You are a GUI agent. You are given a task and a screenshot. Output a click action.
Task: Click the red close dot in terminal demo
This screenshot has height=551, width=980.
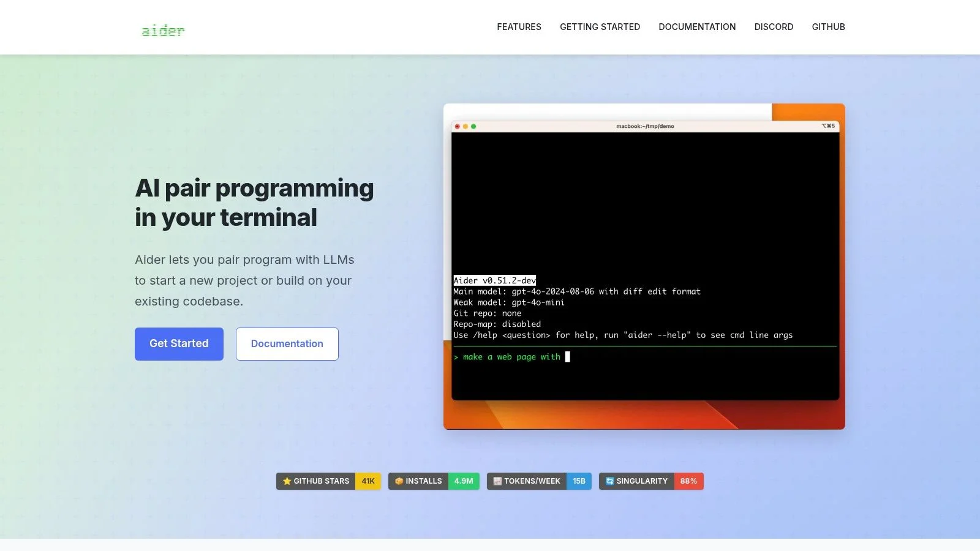457,126
